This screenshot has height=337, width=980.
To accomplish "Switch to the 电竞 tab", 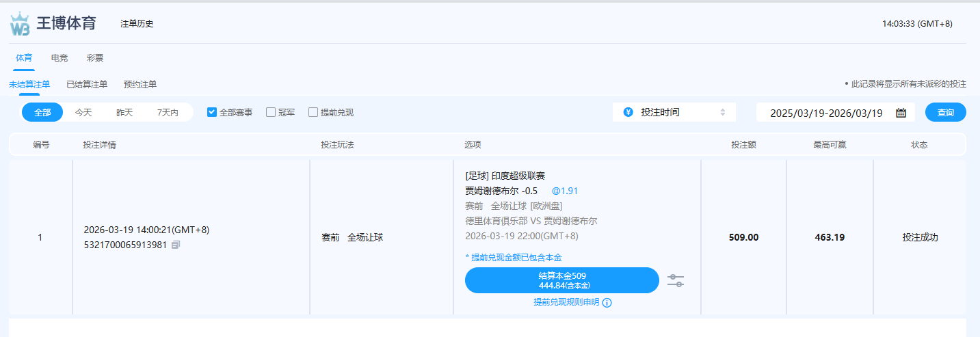I will 59,58.
